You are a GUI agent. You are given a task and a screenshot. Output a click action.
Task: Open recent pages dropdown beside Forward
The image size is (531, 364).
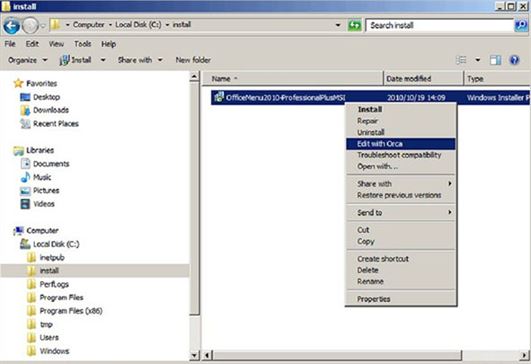point(43,26)
